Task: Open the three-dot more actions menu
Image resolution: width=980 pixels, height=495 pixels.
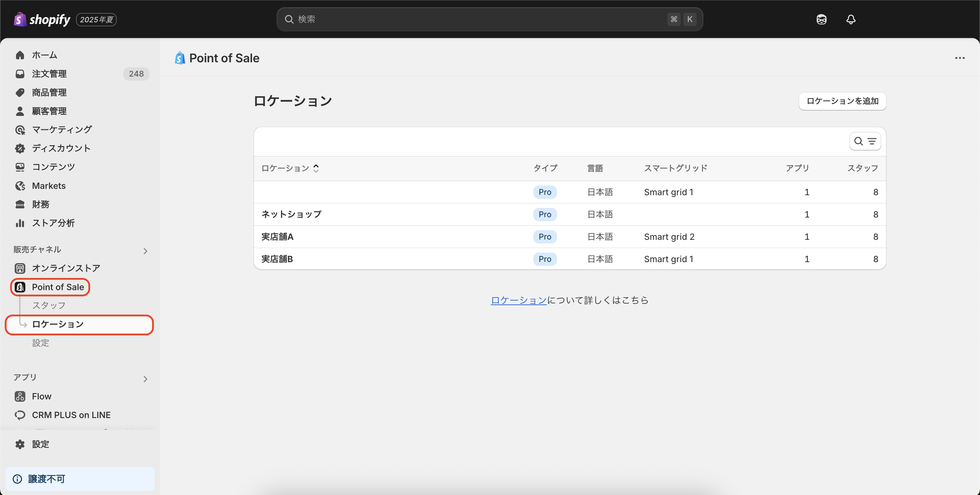Action: pyautogui.click(x=959, y=58)
